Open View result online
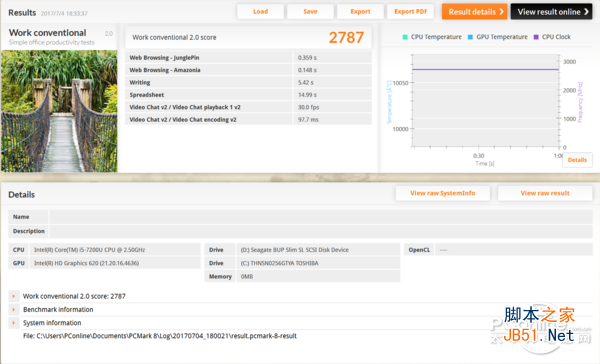This screenshot has height=364, width=600. tap(551, 11)
